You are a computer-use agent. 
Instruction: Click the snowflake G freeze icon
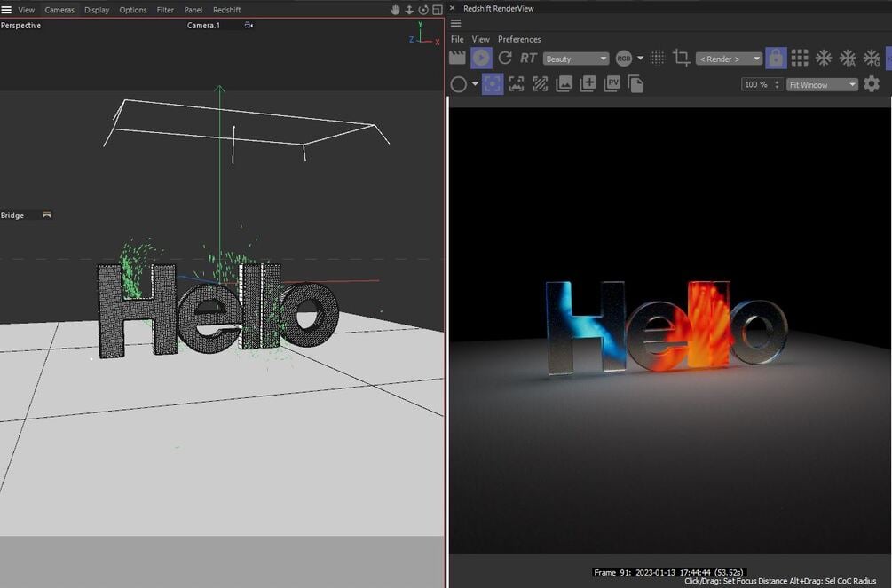pyautogui.click(x=872, y=58)
